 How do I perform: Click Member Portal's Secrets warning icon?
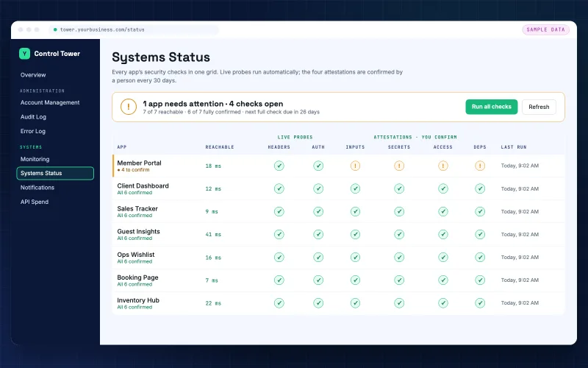(399, 166)
